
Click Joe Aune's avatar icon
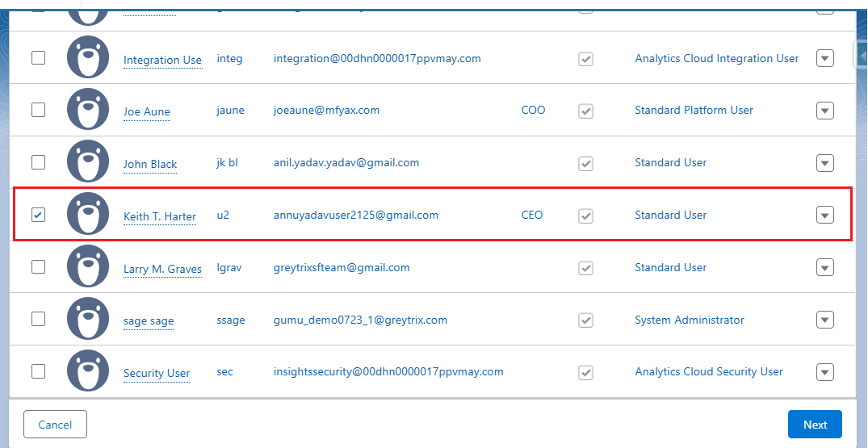pos(88,110)
